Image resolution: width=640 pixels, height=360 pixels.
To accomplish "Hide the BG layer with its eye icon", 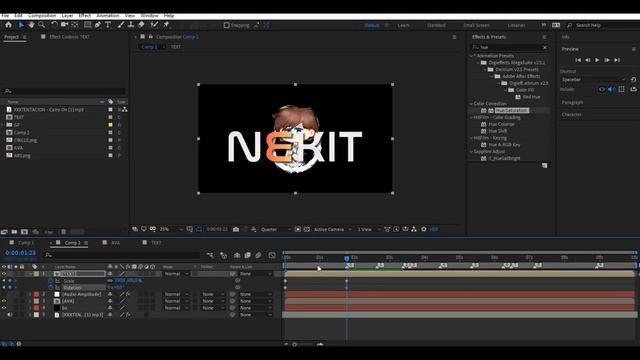I will (x=4, y=308).
